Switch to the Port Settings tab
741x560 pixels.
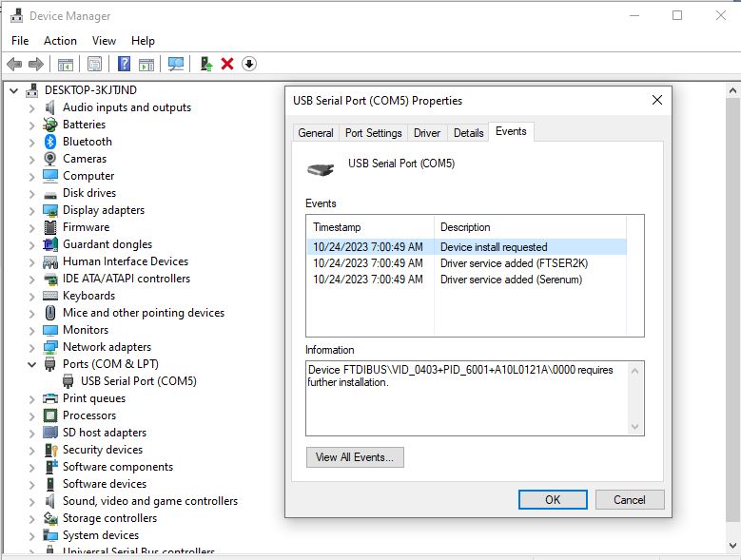[373, 133]
